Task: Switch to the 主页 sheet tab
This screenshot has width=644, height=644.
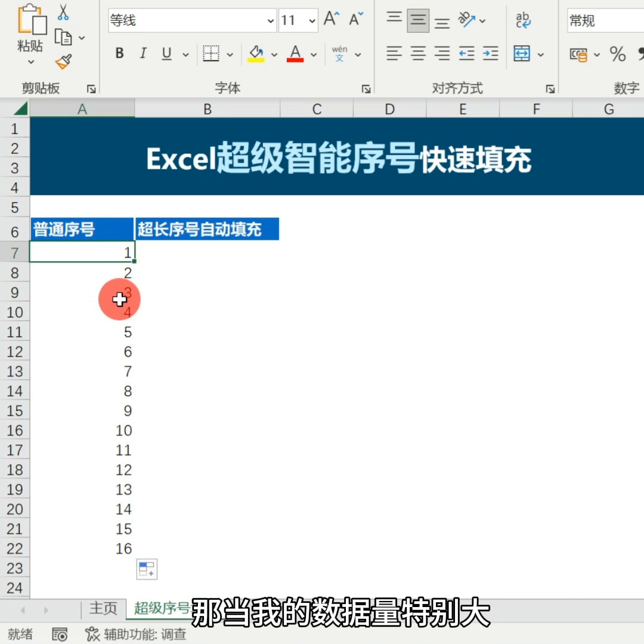Action: coord(104,608)
